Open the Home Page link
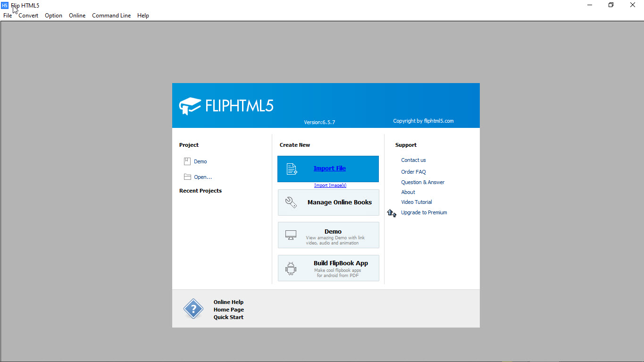The width and height of the screenshot is (644, 362). tap(229, 310)
